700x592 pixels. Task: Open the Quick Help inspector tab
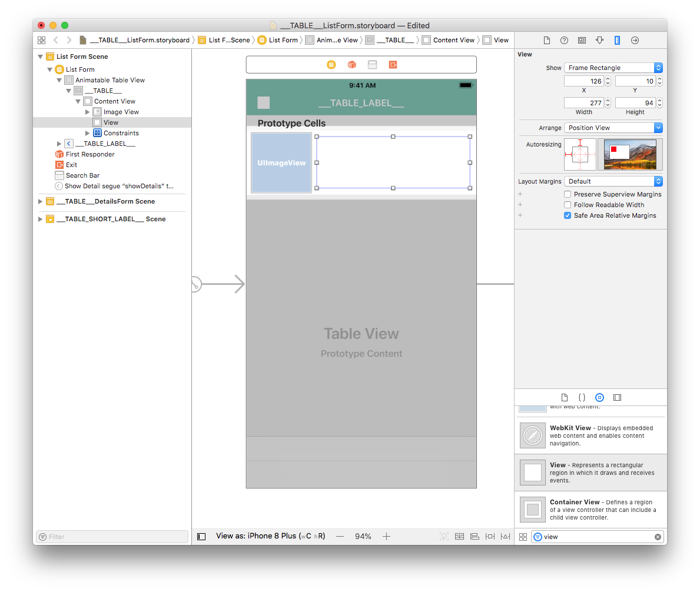click(x=564, y=40)
